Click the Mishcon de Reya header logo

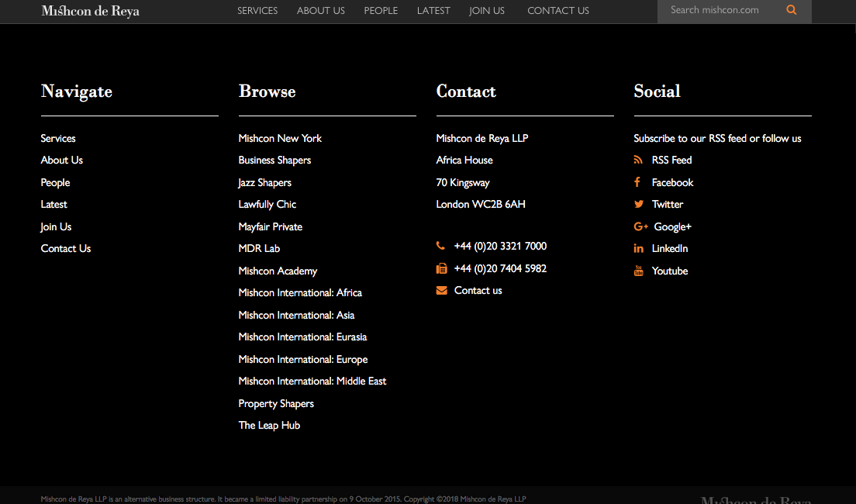pyautogui.click(x=90, y=11)
